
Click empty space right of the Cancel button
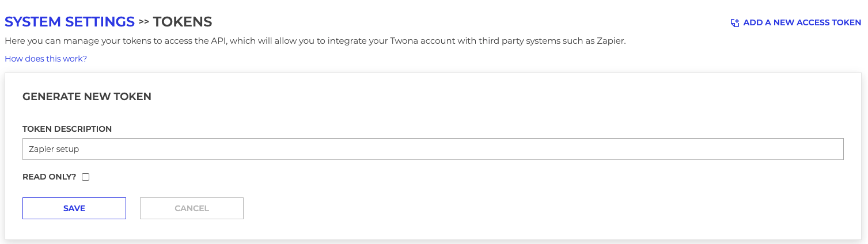[x=518, y=208]
